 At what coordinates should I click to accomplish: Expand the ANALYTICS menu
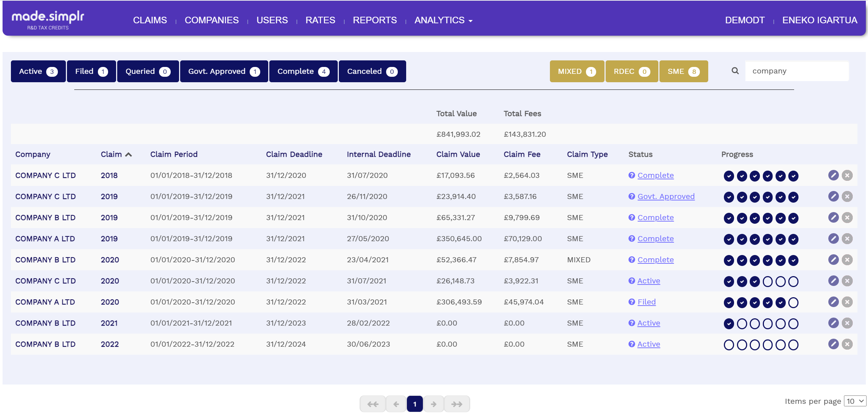click(x=443, y=20)
